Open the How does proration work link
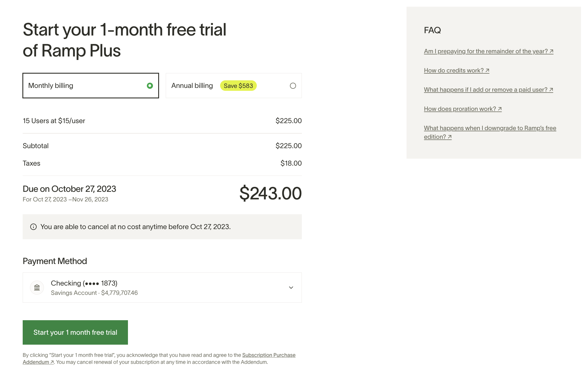588x379 pixels. coord(460,109)
